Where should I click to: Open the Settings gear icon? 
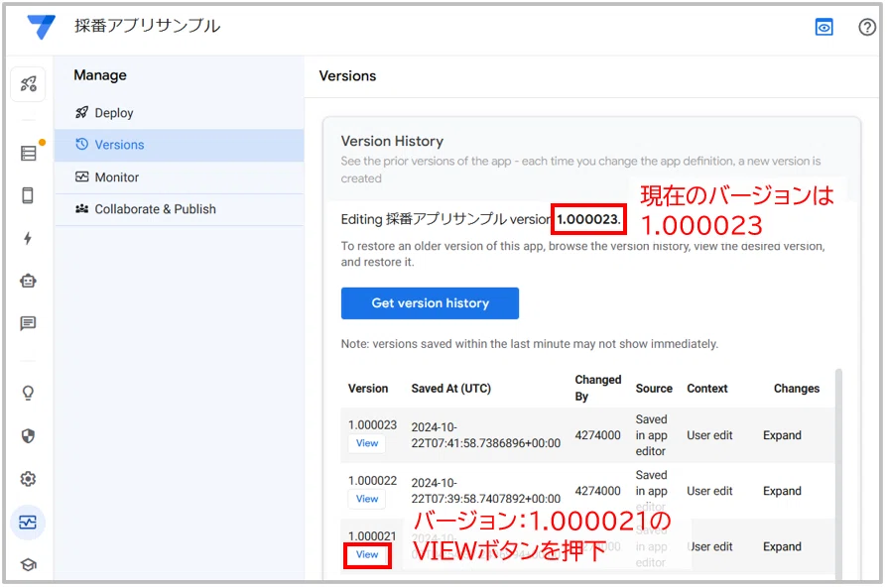pos(28,479)
